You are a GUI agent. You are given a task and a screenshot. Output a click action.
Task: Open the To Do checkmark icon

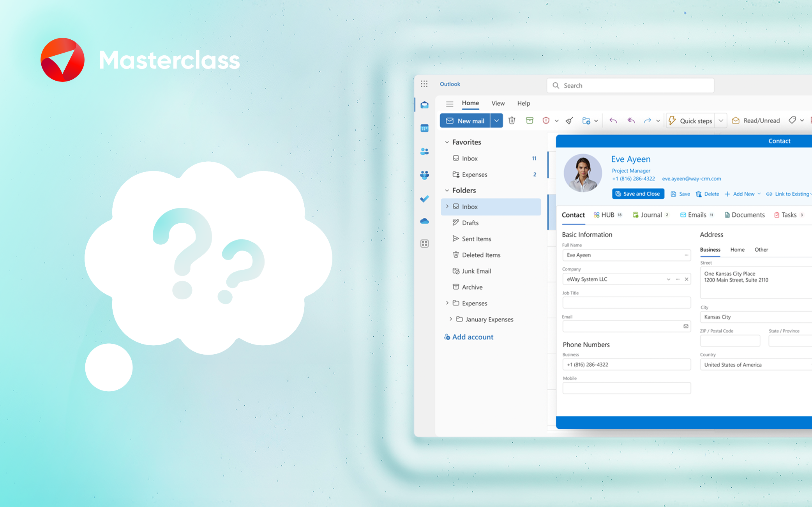[x=425, y=199]
